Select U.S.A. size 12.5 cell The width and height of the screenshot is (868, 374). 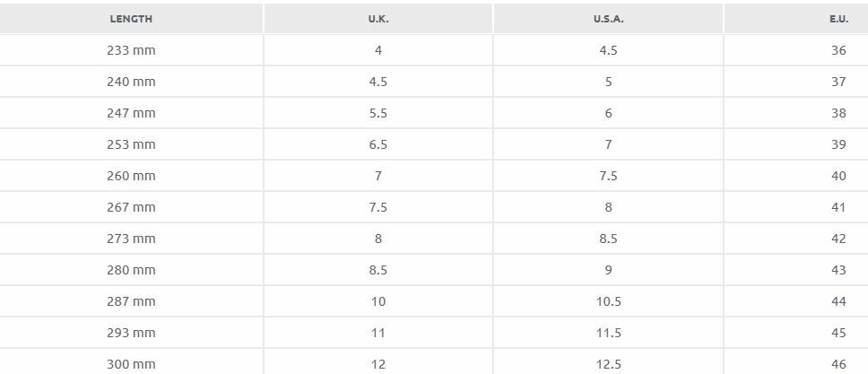(608, 363)
